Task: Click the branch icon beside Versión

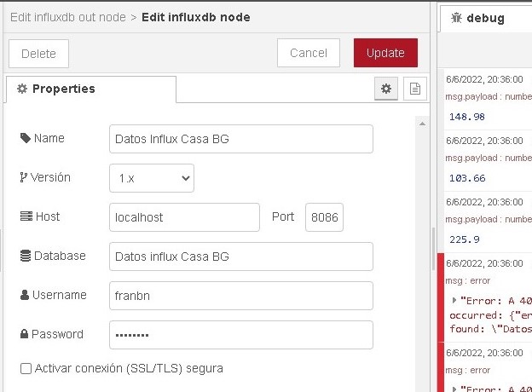Action: tap(23, 177)
